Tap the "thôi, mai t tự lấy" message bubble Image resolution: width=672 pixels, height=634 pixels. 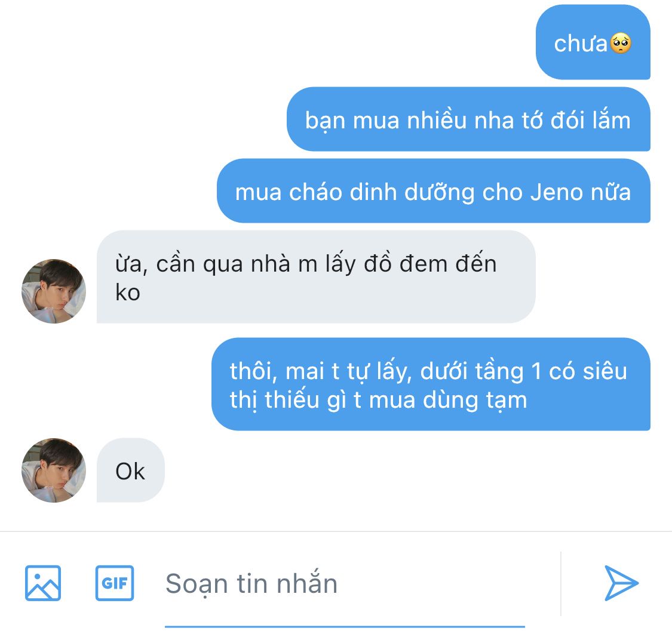tap(430, 384)
